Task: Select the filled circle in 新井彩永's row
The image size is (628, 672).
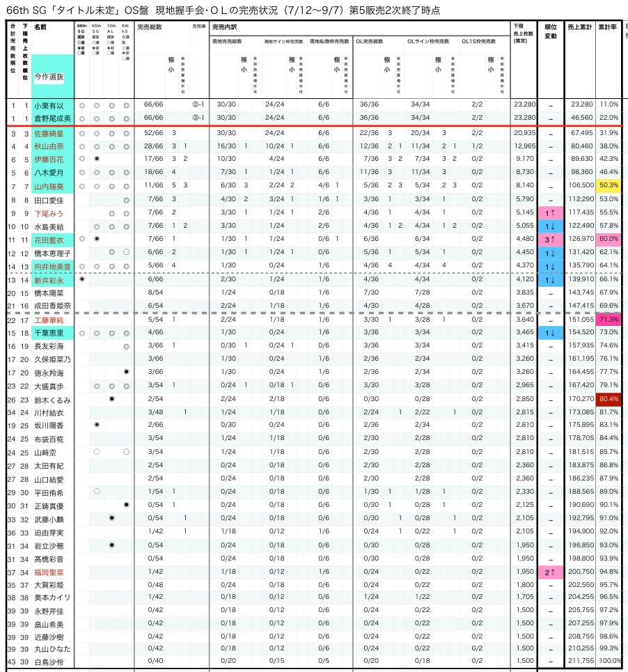Action: click(x=83, y=279)
